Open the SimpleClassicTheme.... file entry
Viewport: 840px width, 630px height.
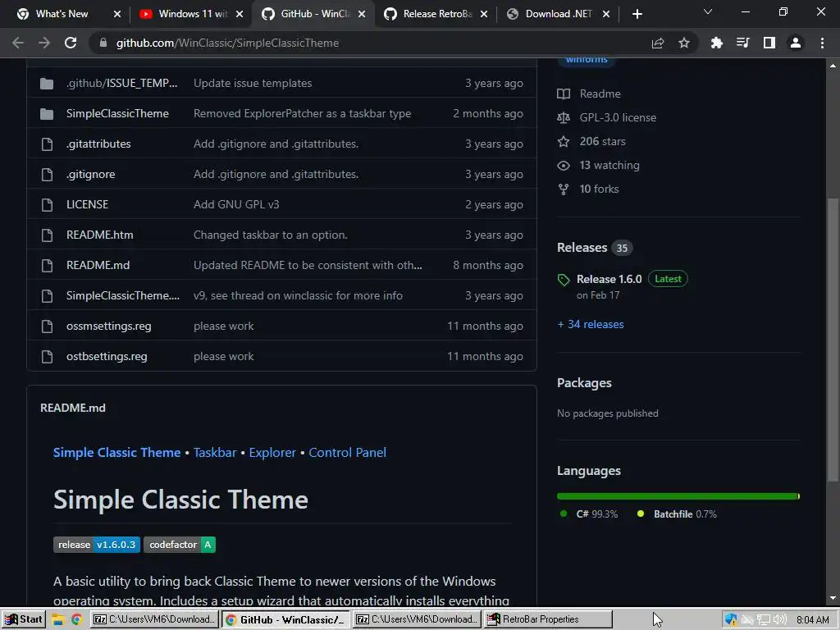click(123, 295)
